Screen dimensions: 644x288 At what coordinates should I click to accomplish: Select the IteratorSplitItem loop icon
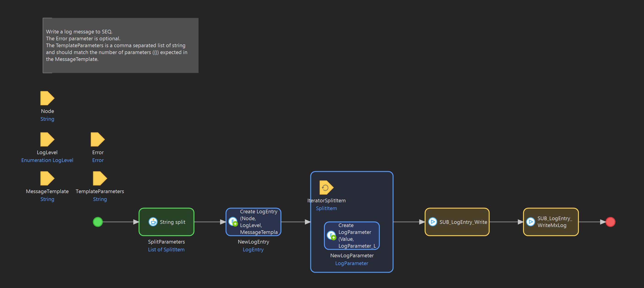tap(326, 187)
